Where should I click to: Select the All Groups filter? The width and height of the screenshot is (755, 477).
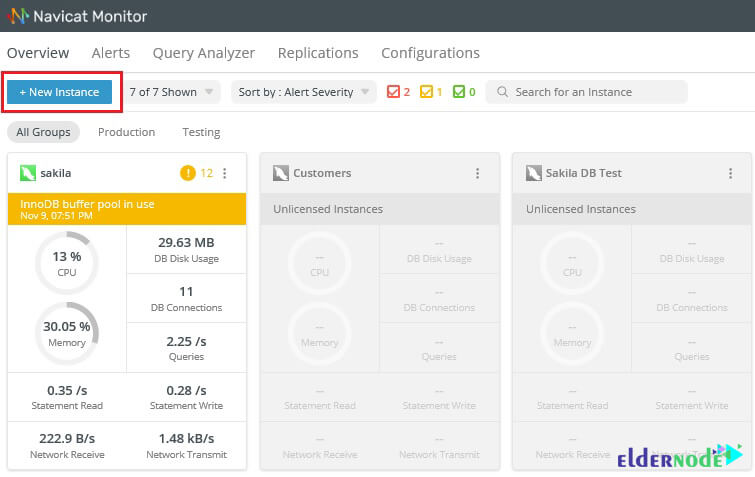pyautogui.click(x=43, y=132)
